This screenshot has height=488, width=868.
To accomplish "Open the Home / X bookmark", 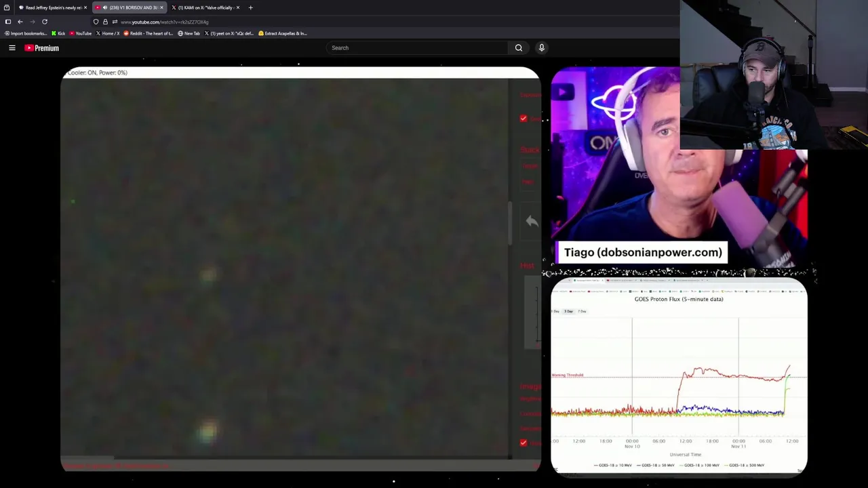I will 108,33.
